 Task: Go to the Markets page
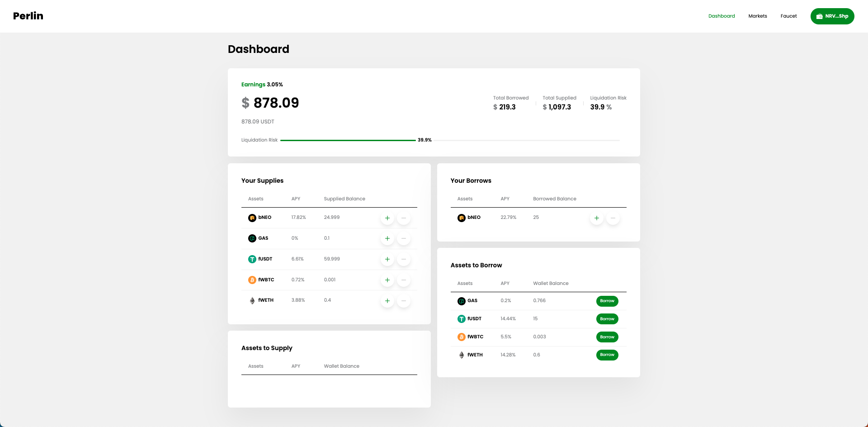click(x=757, y=16)
